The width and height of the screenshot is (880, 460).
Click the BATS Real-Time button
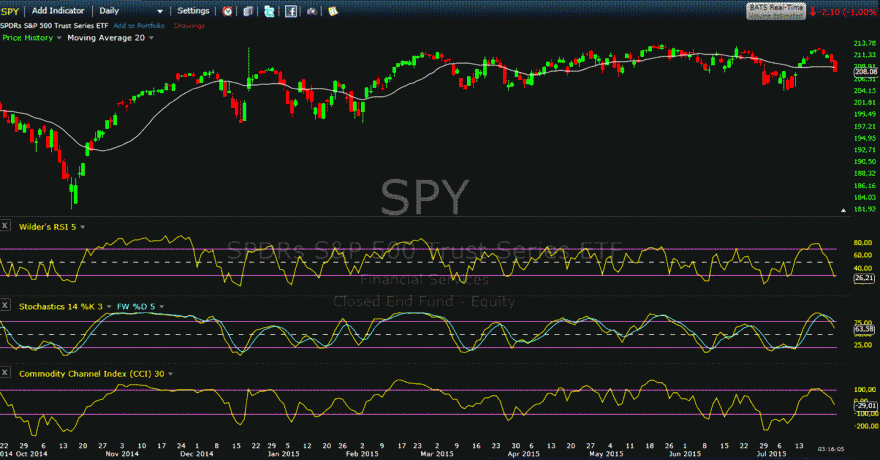pos(776,11)
